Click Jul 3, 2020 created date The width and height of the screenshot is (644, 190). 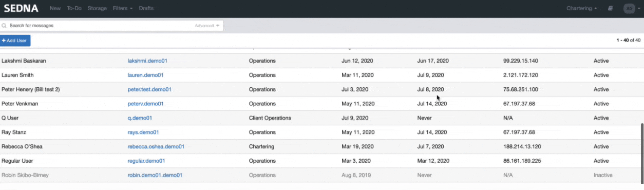click(x=355, y=89)
